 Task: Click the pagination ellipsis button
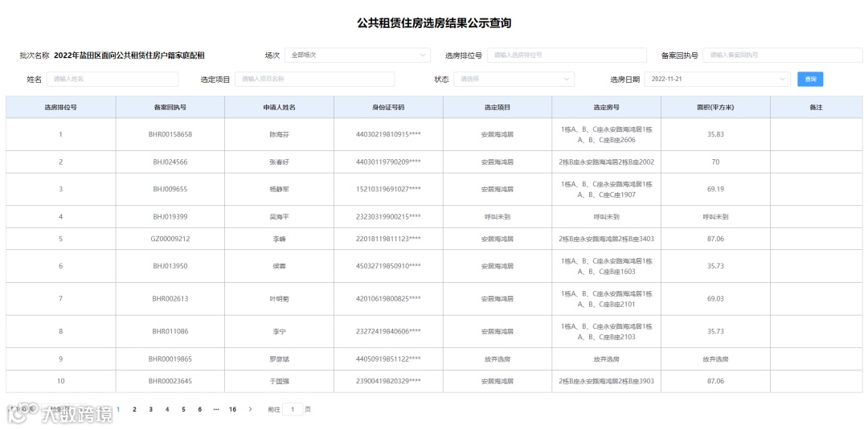pyautogui.click(x=216, y=410)
